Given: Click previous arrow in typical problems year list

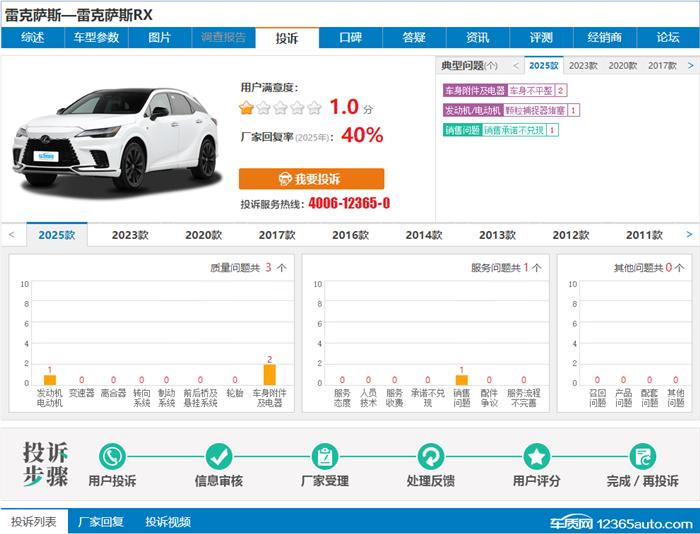Looking at the screenshot, I should click(516, 66).
